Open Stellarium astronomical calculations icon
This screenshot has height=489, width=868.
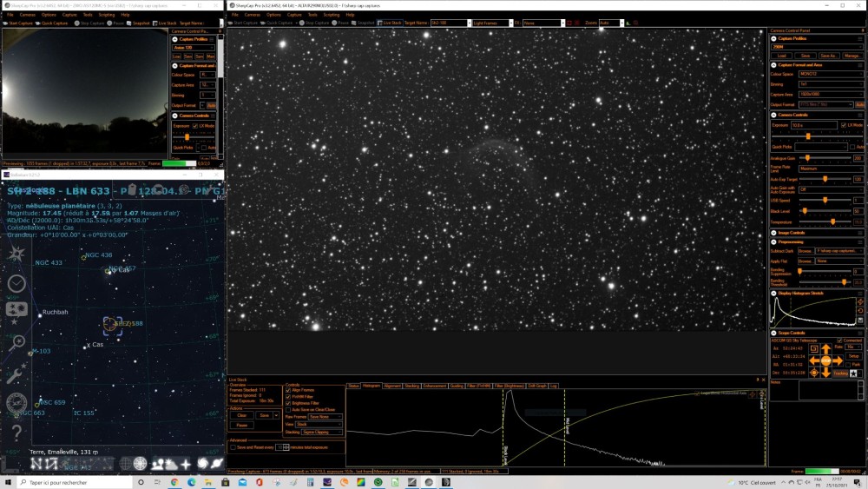(16, 403)
